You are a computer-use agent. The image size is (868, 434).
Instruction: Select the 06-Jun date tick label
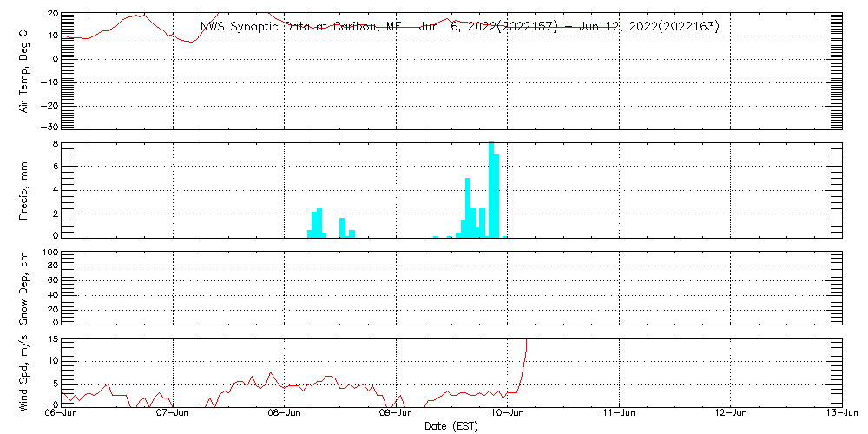pos(62,415)
